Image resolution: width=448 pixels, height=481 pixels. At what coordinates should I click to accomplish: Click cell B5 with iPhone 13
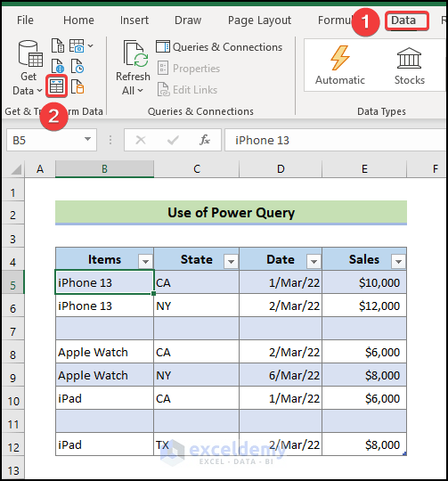104,282
